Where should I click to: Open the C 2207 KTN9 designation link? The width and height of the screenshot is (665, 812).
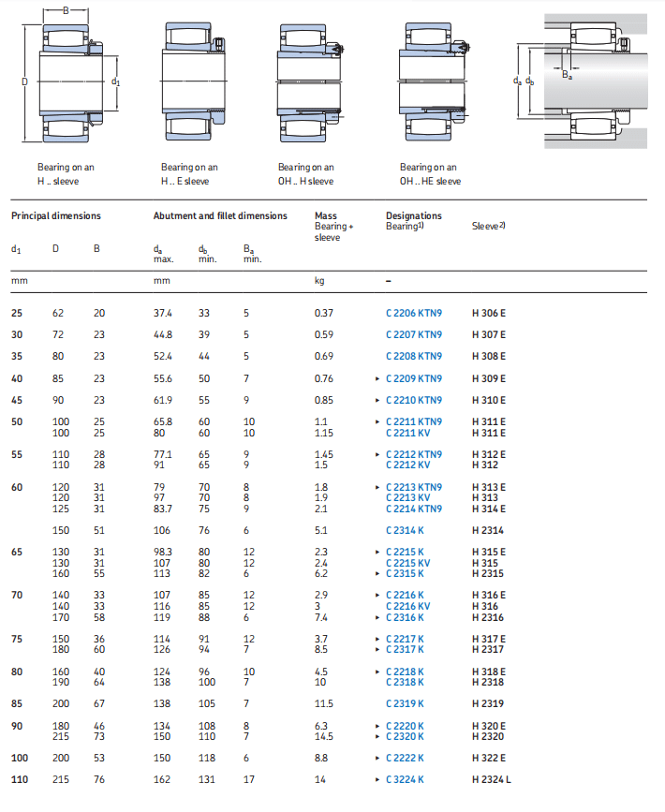(413, 334)
